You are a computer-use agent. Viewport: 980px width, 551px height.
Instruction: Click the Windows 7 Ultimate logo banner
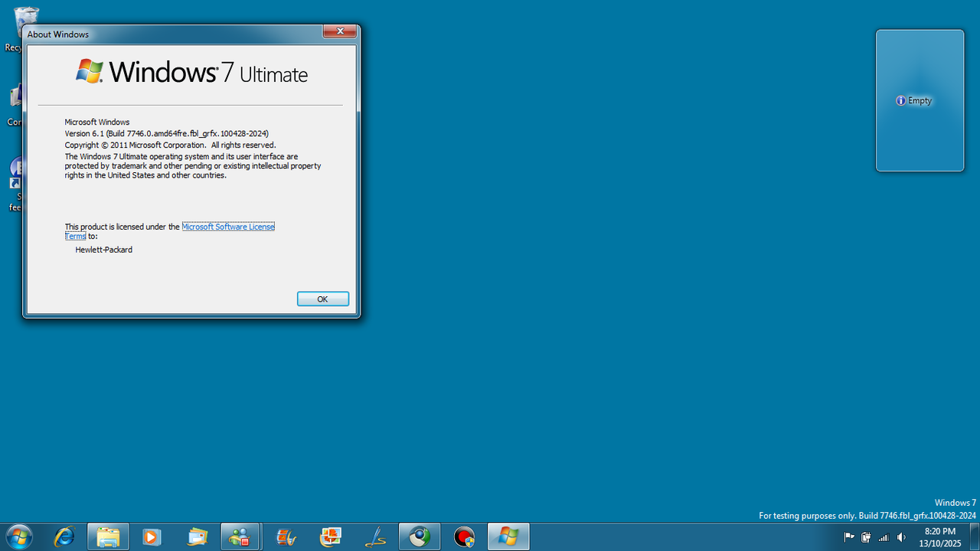[x=191, y=72]
